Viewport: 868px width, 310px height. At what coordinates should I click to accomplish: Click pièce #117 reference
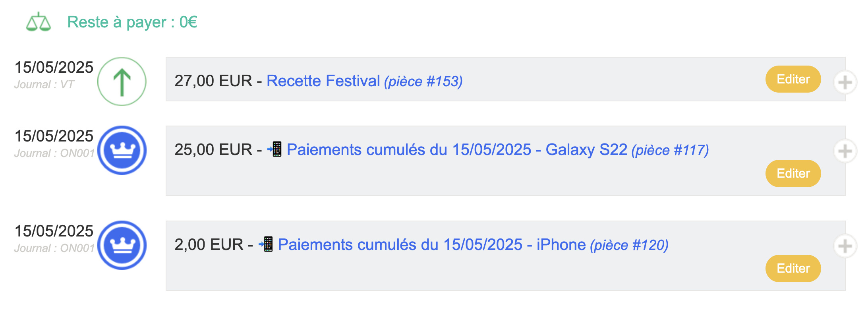[670, 150]
